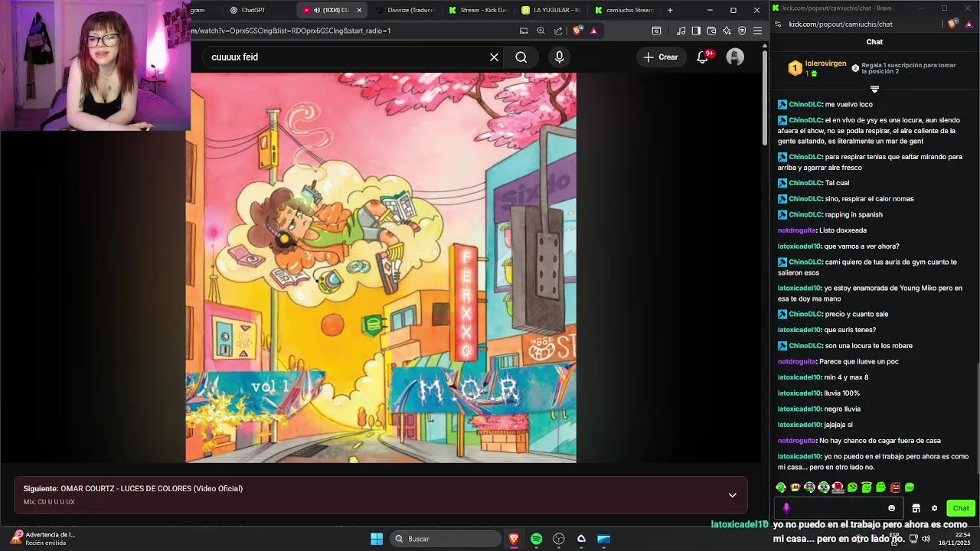
Task: Switch to the camiuchis Stream tab
Action: (x=624, y=10)
